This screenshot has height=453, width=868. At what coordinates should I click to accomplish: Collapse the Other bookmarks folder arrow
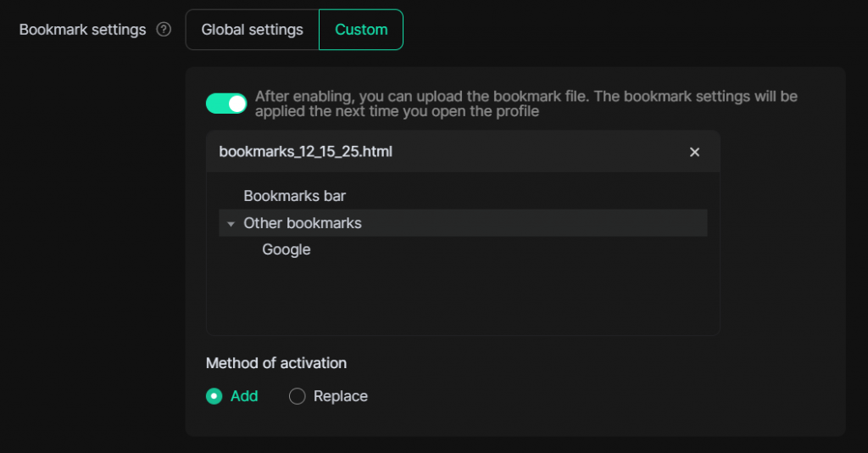(231, 224)
